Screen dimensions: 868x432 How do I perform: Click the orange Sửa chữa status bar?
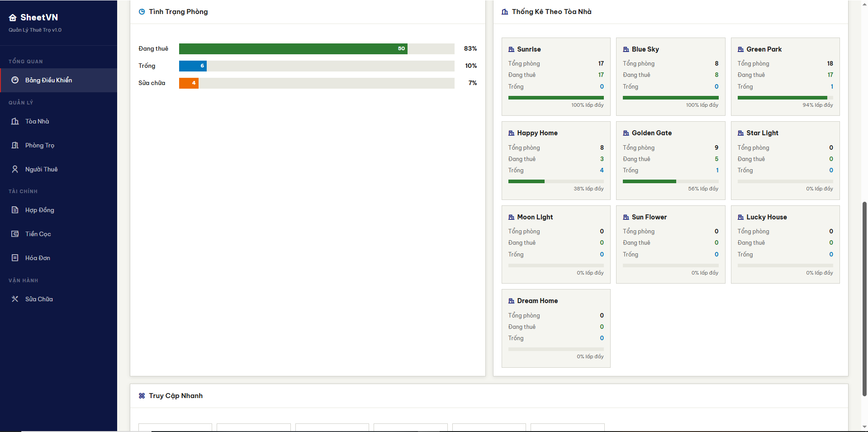(x=189, y=83)
